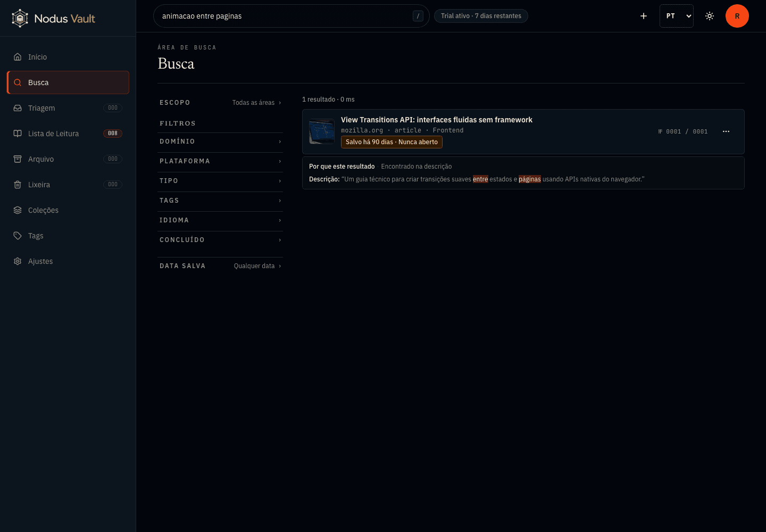The height and width of the screenshot is (532, 766).
Task: Go to Triagem in sidebar
Action: click(68, 108)
